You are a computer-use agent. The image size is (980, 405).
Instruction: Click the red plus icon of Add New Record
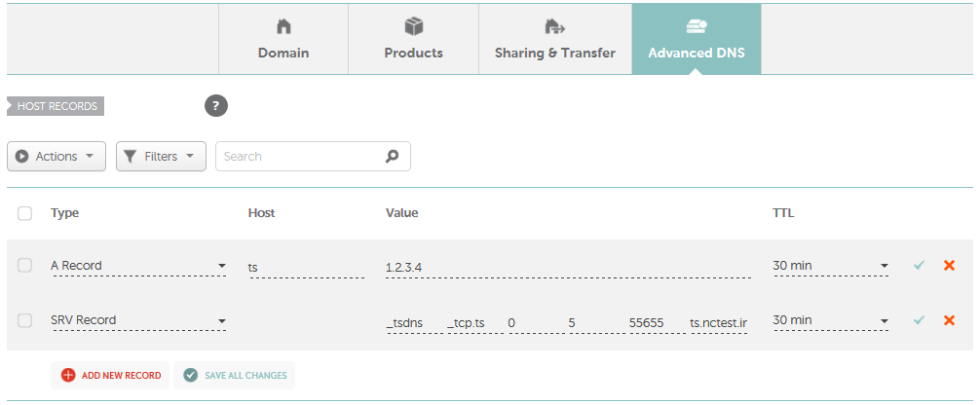(68, 375)
